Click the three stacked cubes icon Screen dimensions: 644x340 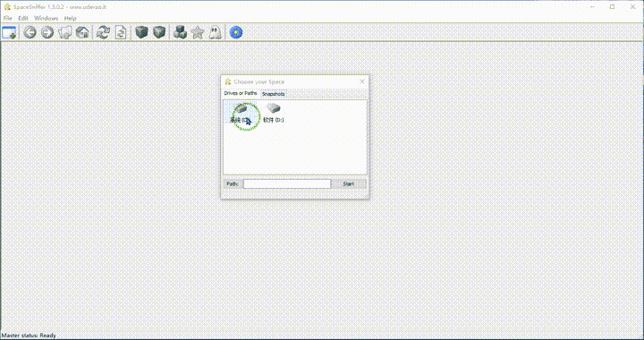point(180,32)
